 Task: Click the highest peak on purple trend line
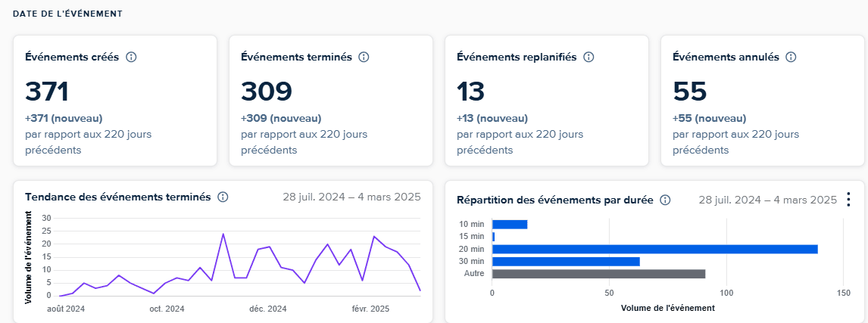[223, 234]
